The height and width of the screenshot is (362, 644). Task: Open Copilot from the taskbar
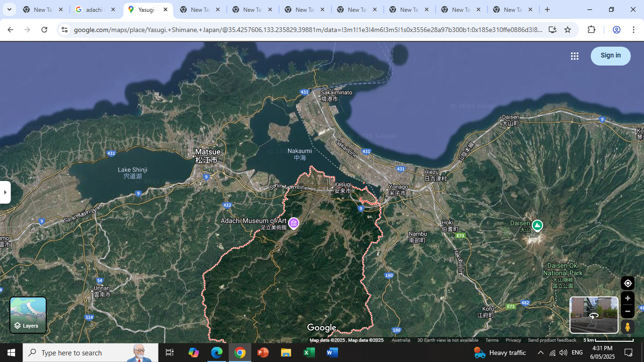pos(194,353)
